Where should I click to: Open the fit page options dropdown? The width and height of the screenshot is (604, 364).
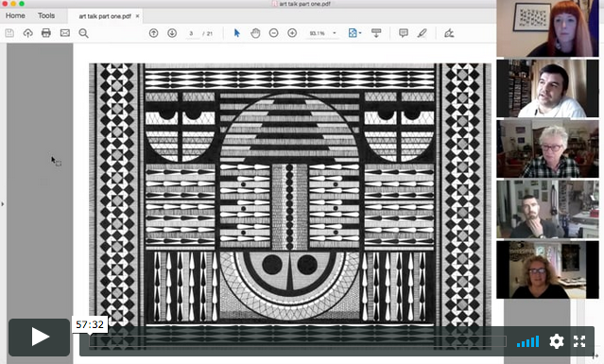(354, 33)
